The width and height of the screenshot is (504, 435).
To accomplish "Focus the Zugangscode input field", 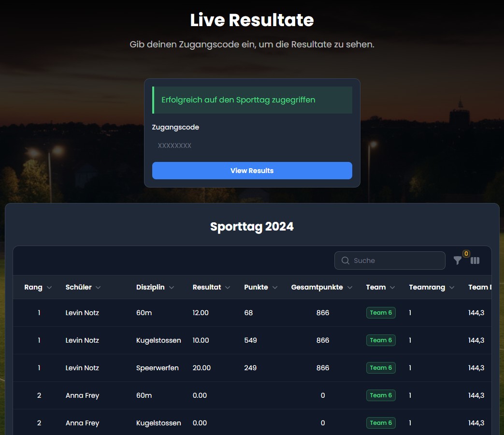I will coord(252,145).
